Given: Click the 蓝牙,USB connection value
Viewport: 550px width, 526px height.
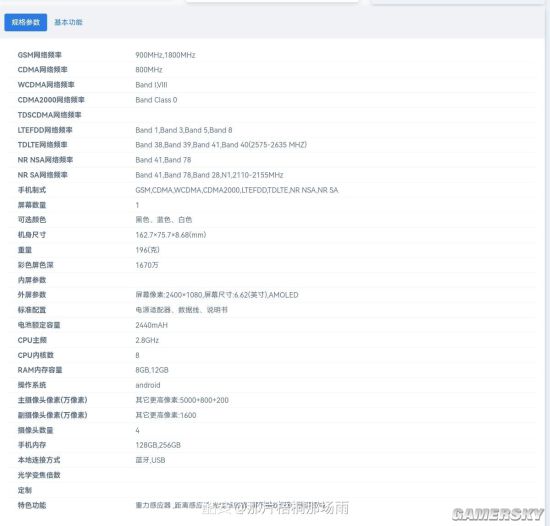Looking at the screenshot, I should (150, 460).
